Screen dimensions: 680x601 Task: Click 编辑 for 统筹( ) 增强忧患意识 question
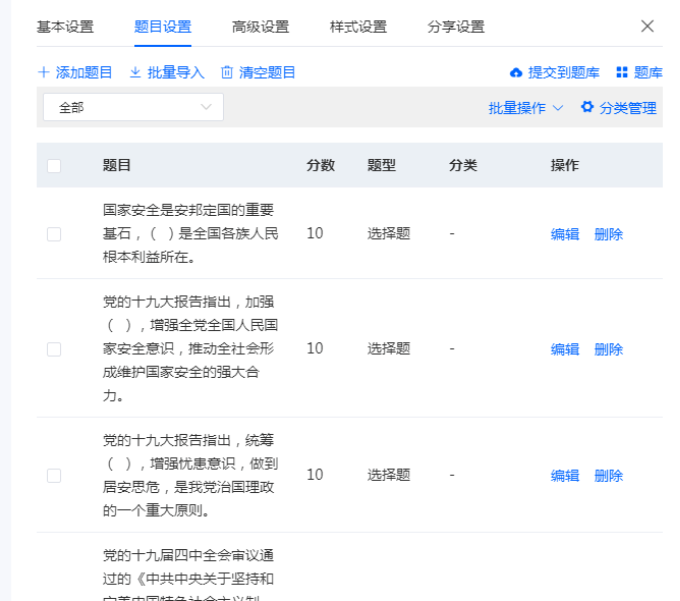[565, 476]
